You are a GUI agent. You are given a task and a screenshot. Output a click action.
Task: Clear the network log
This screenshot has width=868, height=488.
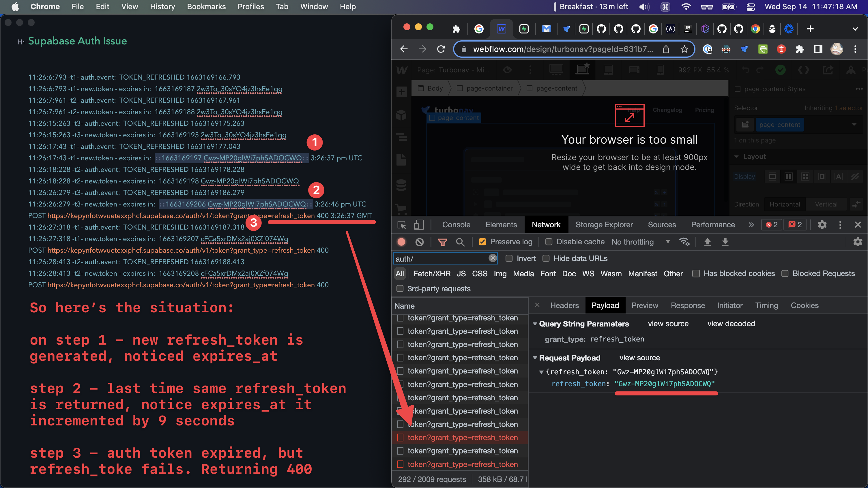tap(420, 242)
